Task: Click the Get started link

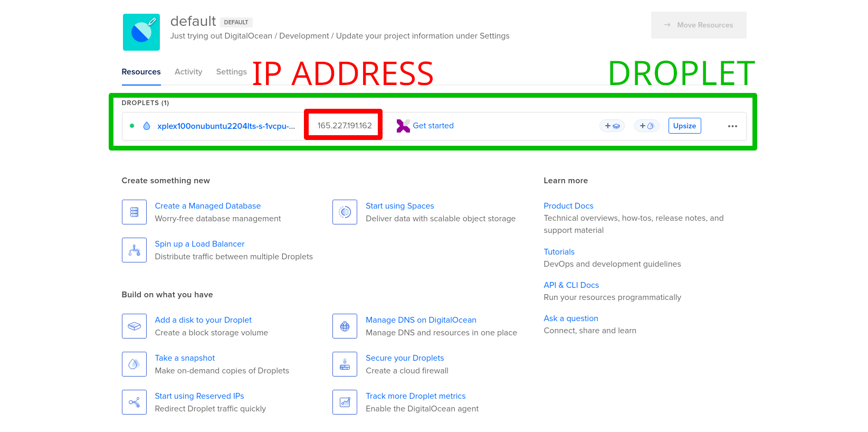Action: [433, 126]
